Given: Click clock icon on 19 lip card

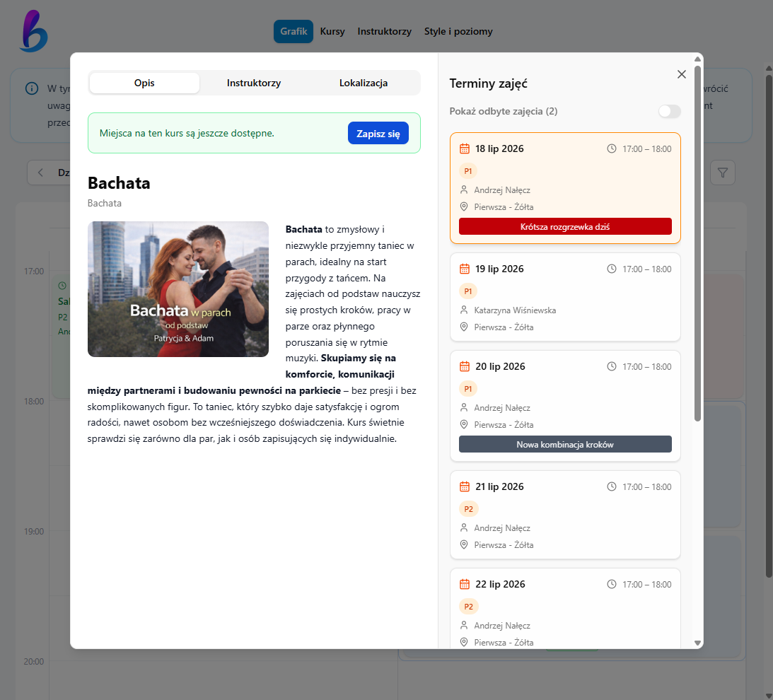Looking at the screenshot, I should point(611,269).
